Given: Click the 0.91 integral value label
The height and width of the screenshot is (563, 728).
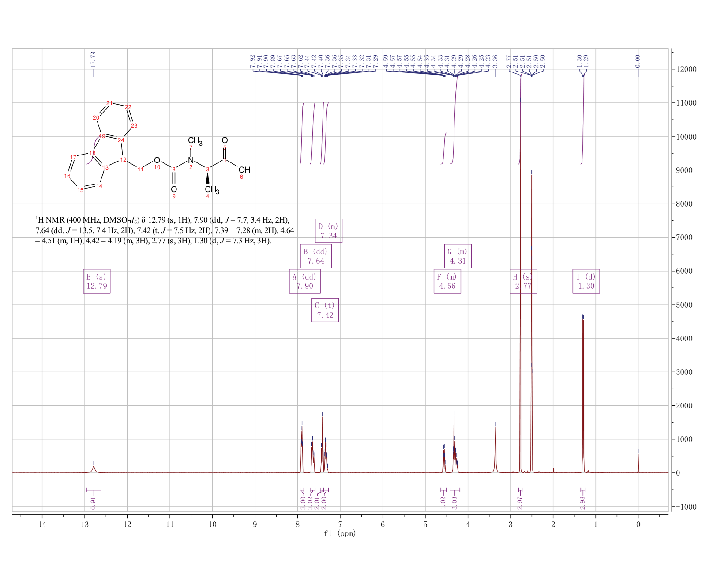Looking at the screenshot, I should point(94,503).
